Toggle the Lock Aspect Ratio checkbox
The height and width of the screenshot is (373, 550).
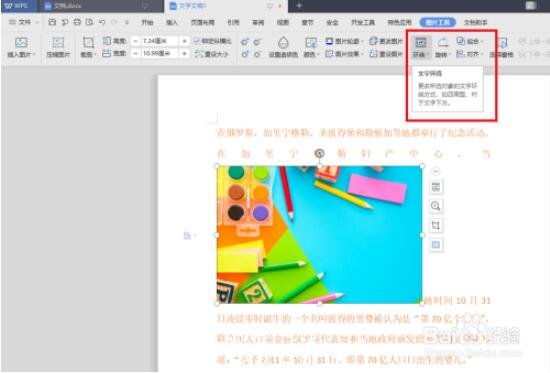point(197,41)
